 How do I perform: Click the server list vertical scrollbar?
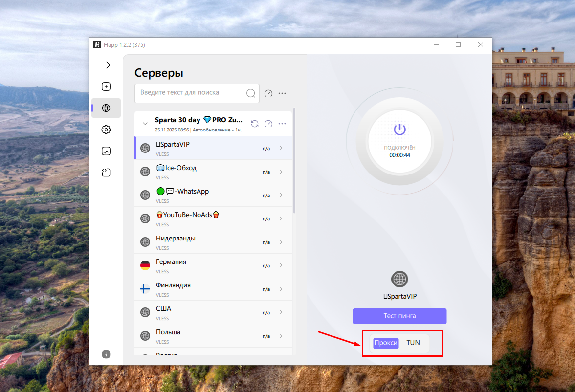click(294, 161)
